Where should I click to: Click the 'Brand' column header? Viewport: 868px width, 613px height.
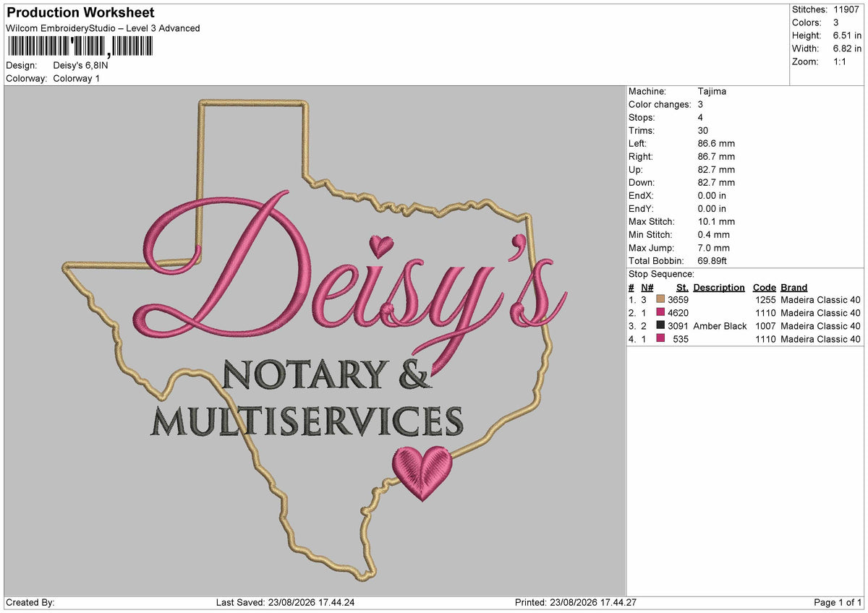(794, 287)
